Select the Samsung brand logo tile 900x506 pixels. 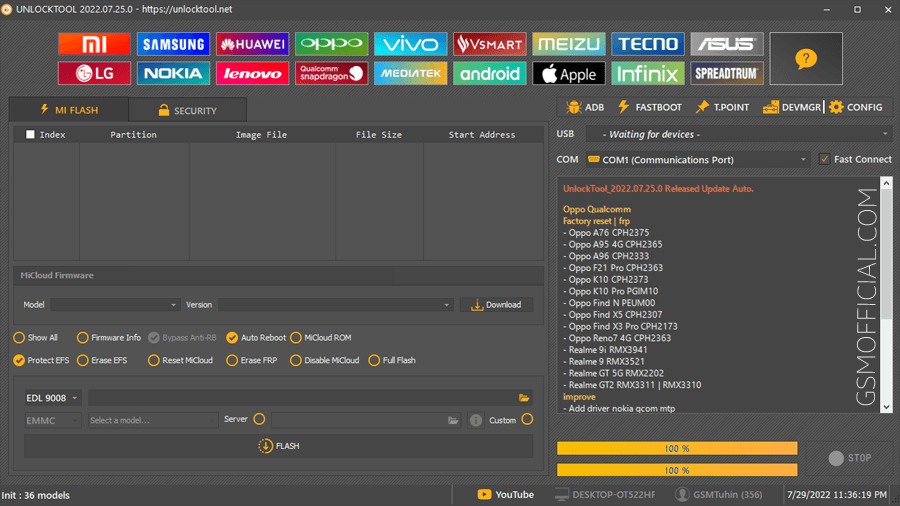tap(173, 44)
